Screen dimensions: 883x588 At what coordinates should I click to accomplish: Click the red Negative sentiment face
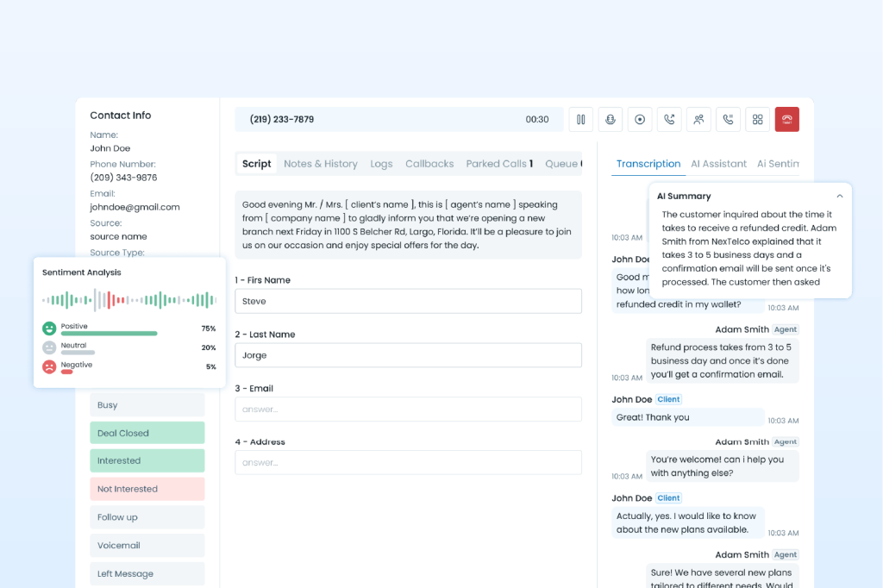point(50,366)
